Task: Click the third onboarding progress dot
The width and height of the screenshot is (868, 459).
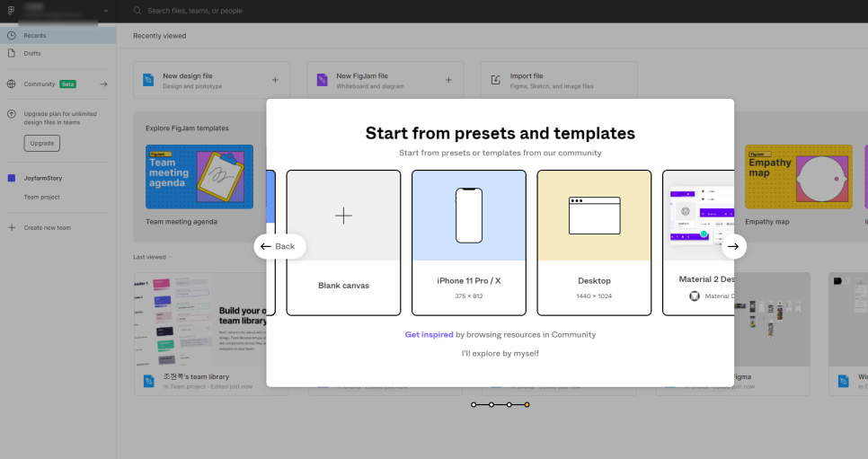Action: tap(509, 405)
